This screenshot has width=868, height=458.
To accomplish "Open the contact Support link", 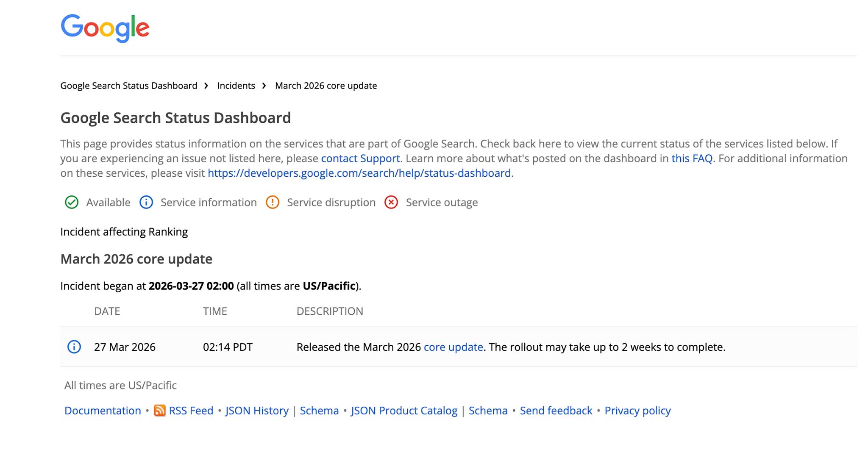I will pos(360,158).
